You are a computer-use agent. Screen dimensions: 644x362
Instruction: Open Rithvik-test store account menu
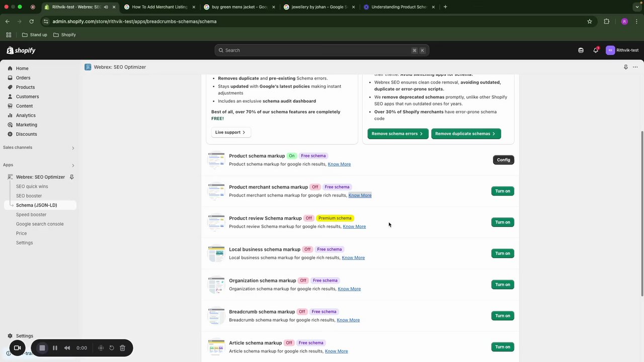pyautogui.click(x=622, y=50)
